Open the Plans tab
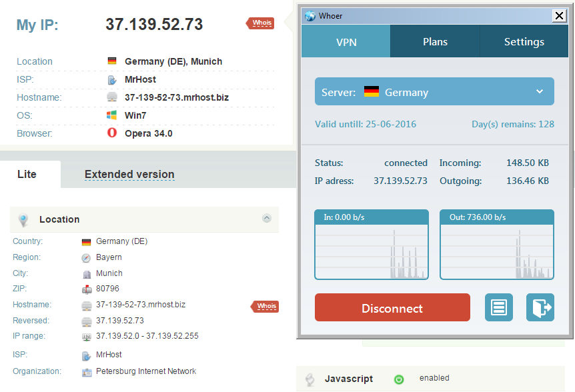The image size is (575, 392). coord(435,41)
